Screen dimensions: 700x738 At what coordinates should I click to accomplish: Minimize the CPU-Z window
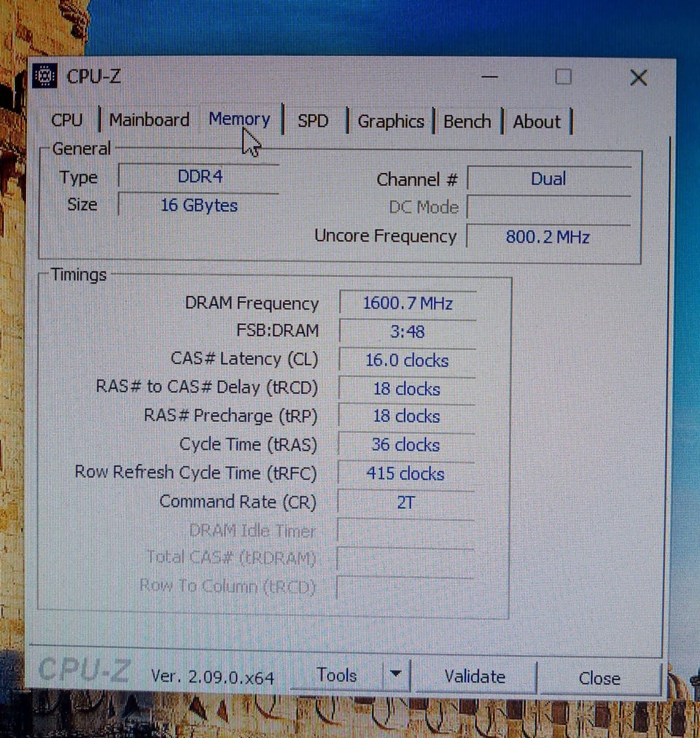tap(489, 77)
